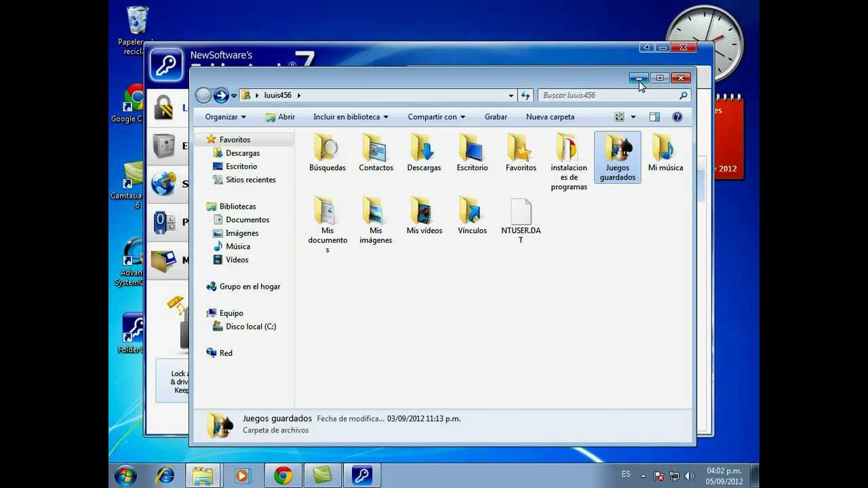Click the volume speaker tray icon
This screenshot has width=868, height=488.
tap(690, 476)
